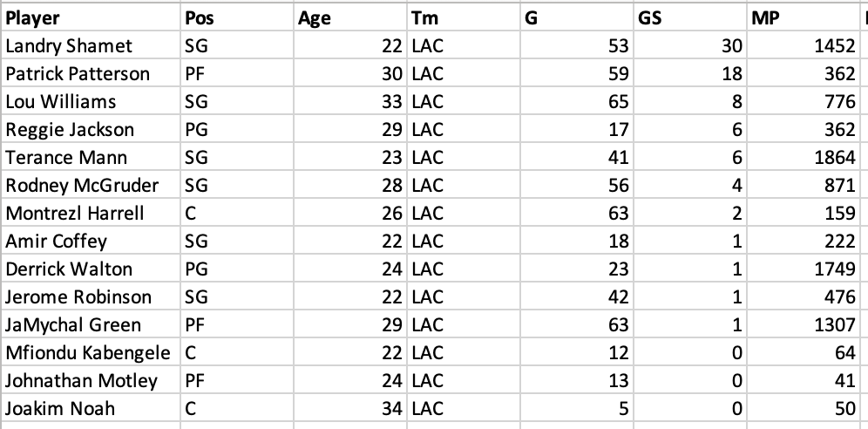Screen dimensions: 868x429
Task: Click Terance Mann's minutes cell 1864
Action: coord(803,157)
